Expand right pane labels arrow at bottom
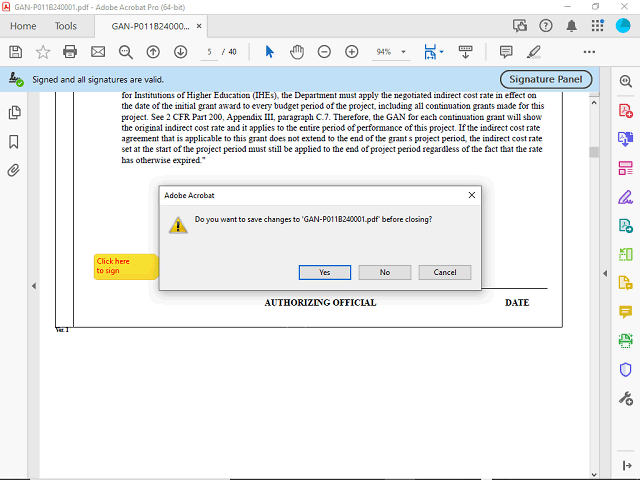This screenshot has width=640, height=480. click(x=627, y=465)
